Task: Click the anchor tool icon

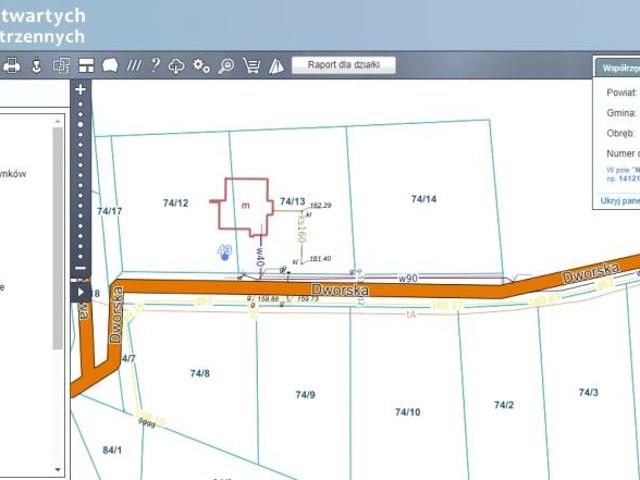Action: [37, 66]
